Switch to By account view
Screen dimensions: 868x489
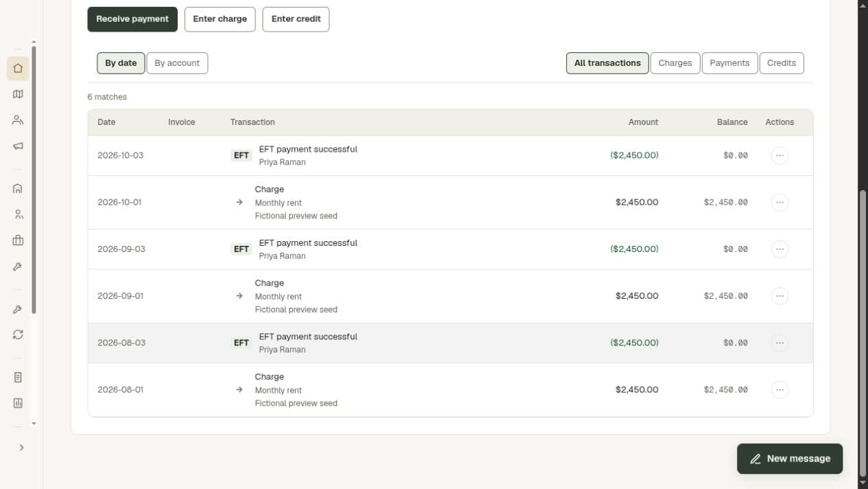(x=177, y=63)
